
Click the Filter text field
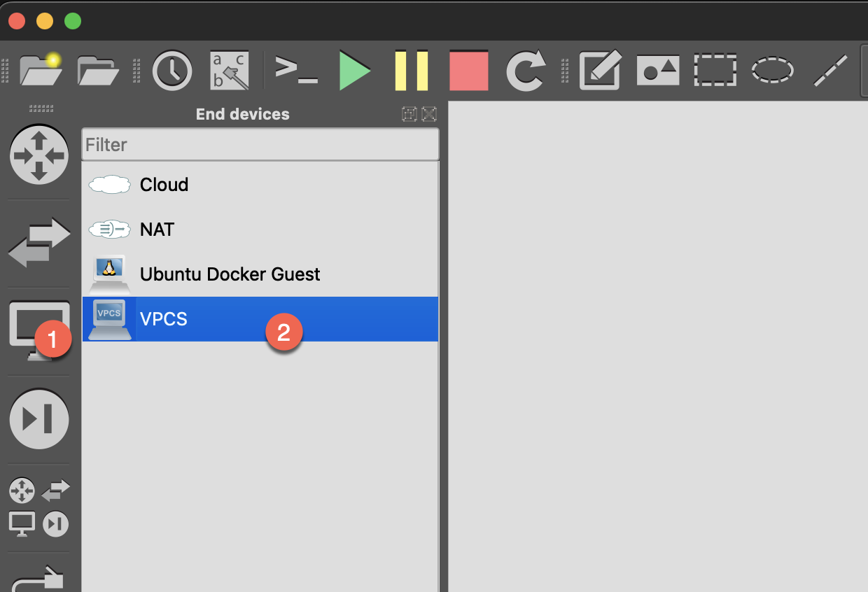[260, 145]
